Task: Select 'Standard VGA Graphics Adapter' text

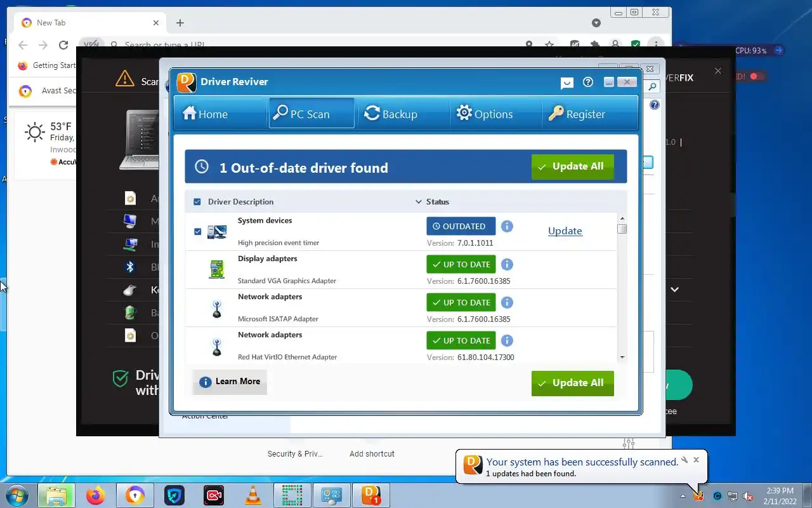Action: pyautogui.click(x=287, y=281)
